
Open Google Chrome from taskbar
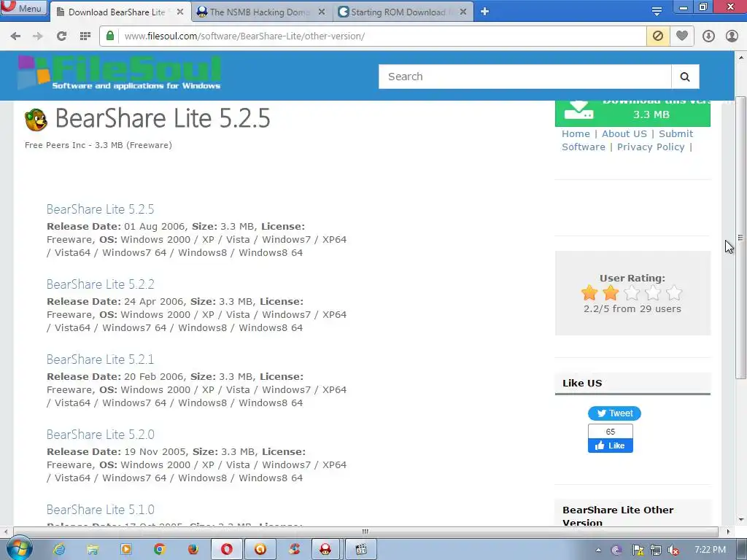click(160, 550)
